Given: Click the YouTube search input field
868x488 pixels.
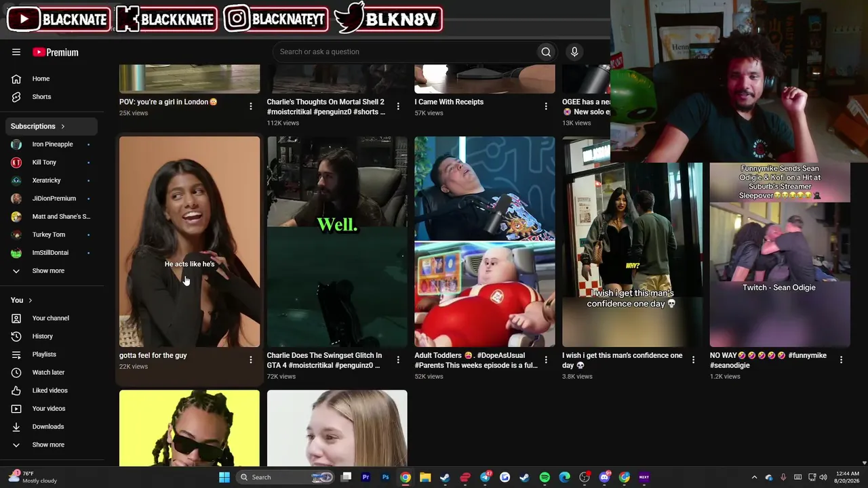Looking at the screenshot, I should [406, 52].
